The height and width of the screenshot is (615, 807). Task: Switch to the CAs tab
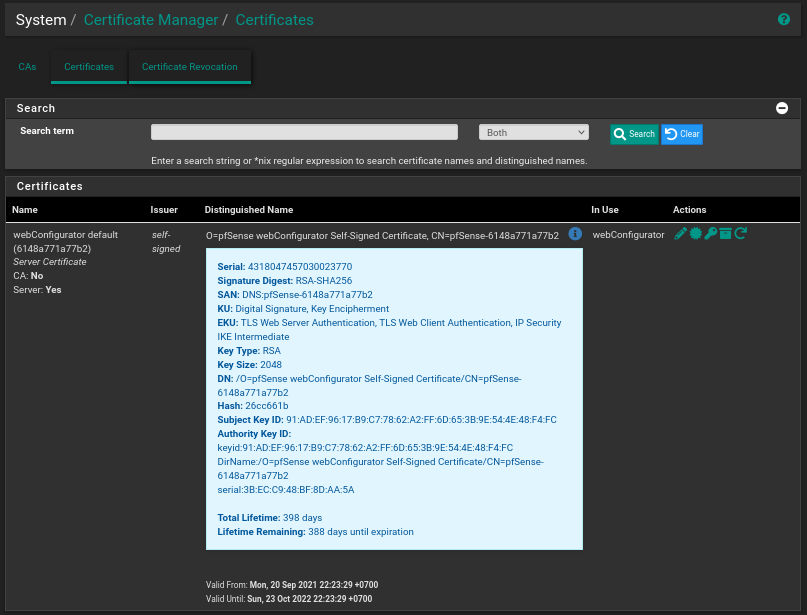point(27,67)
